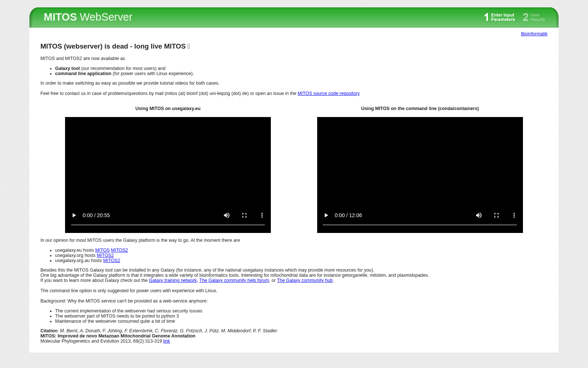This screenshot has height=368, width=588.
Task: Enter fullscreen on the command line video
Action: (x=496, y=215)
